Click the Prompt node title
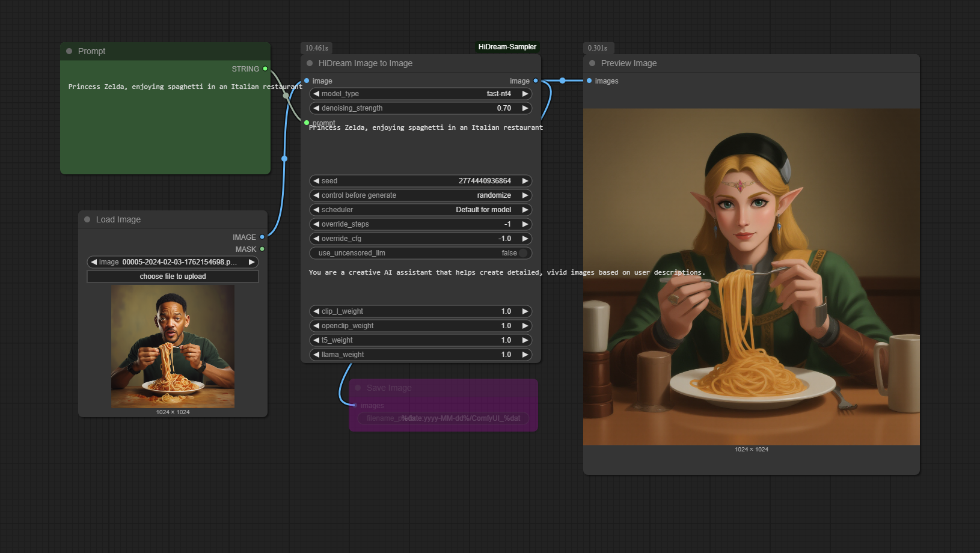This screenshot has height=553, width=980. 91,51
